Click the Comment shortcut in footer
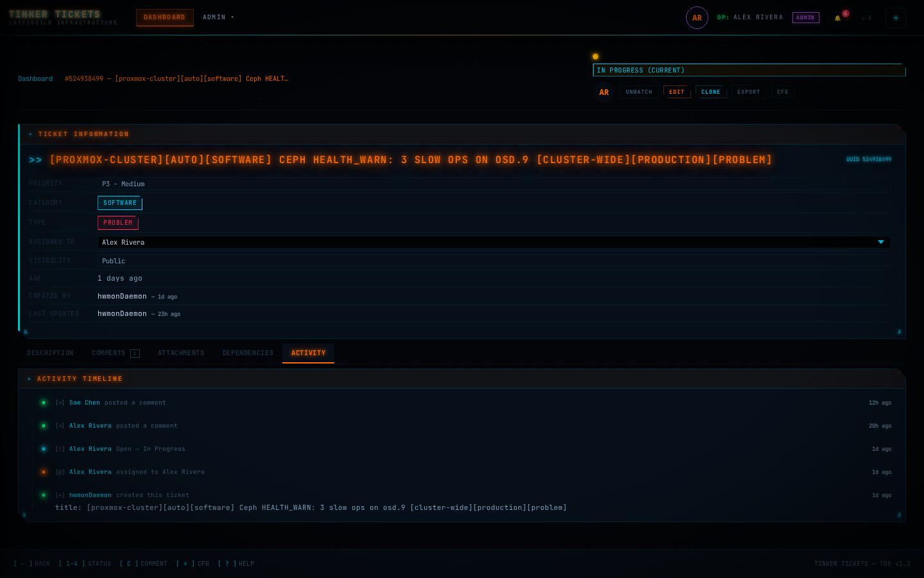This screenshot has width=924, height=578. [143, 564]
